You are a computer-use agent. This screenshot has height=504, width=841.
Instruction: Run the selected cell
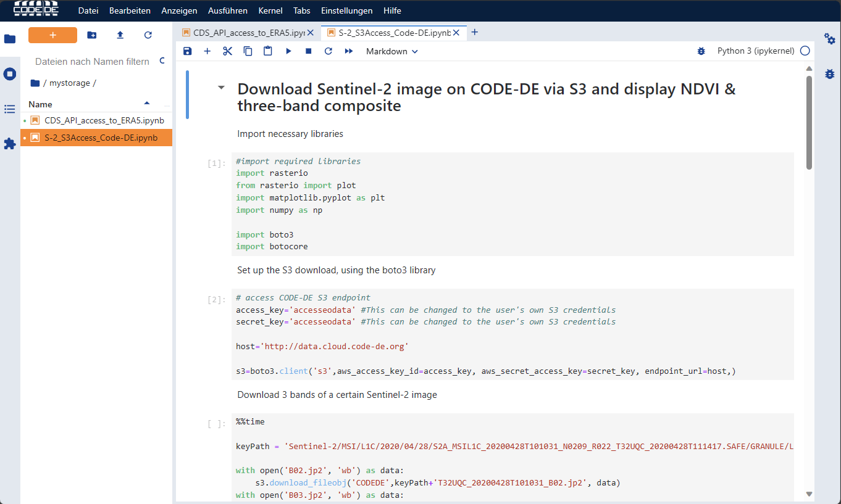[x=288, y=51]
